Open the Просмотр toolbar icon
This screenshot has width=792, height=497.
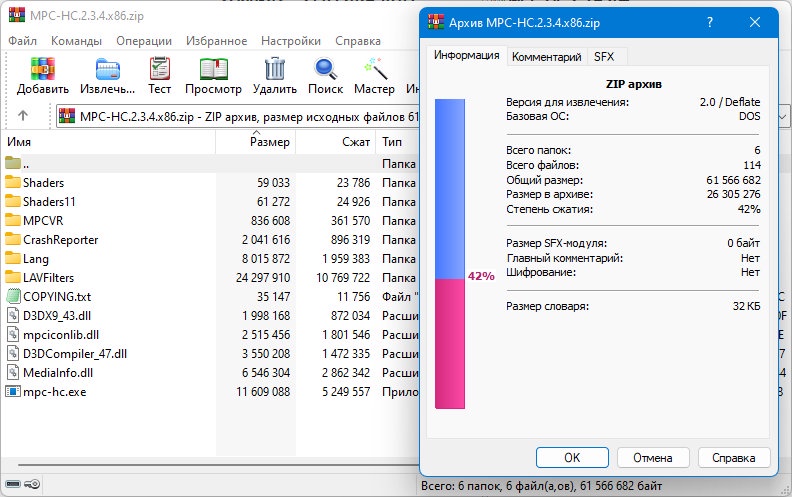pos(214,69)
